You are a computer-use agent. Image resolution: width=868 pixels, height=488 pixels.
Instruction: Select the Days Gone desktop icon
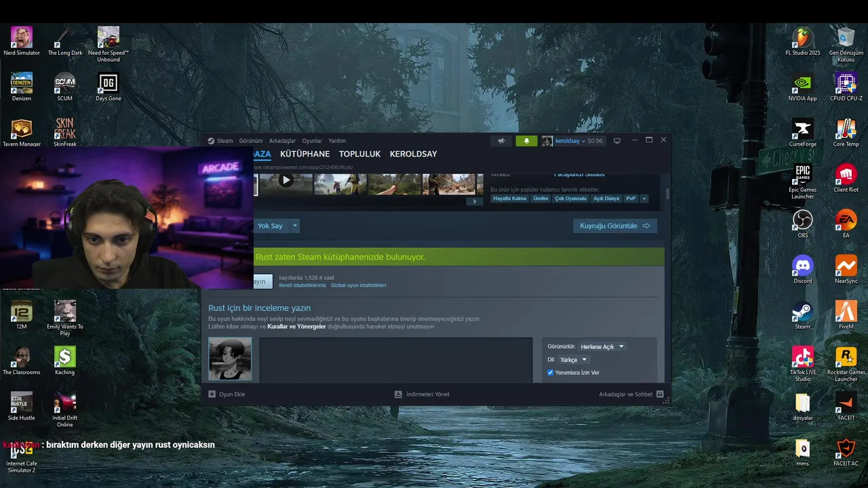(x=108, y=87)
